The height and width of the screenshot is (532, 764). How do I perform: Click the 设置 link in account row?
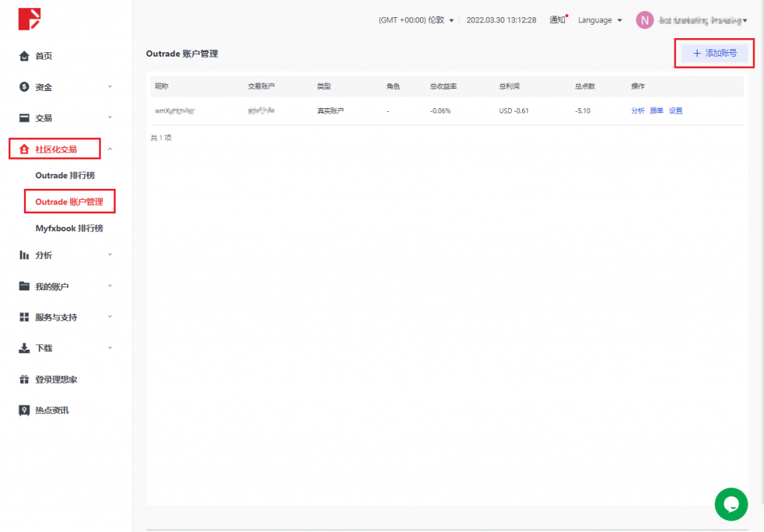point(675,111)
